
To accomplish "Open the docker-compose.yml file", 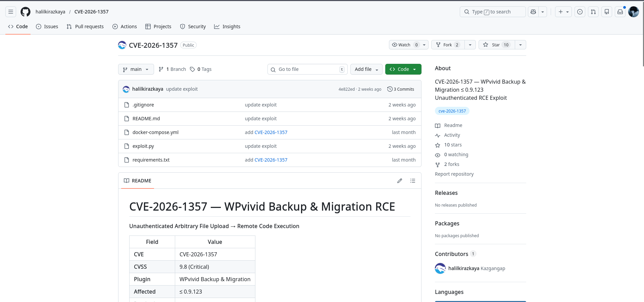I will pyautogui.click(x=155, y=132).
